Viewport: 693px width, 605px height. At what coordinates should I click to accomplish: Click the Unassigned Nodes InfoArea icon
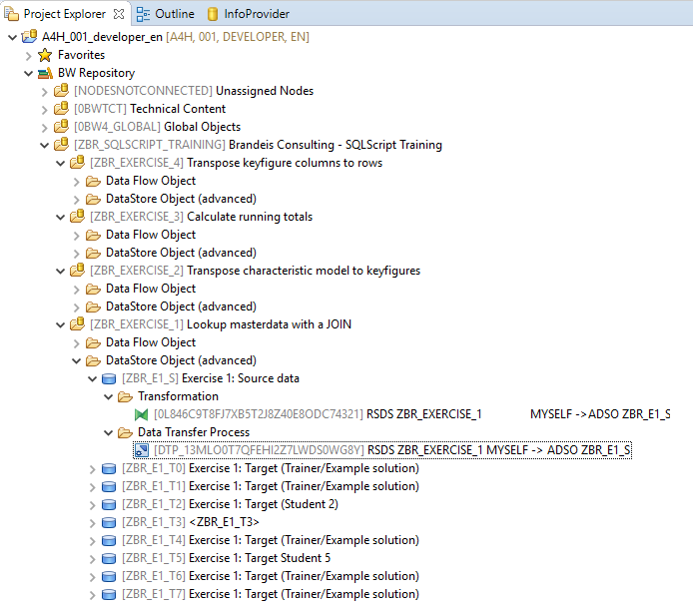point(61,91)
